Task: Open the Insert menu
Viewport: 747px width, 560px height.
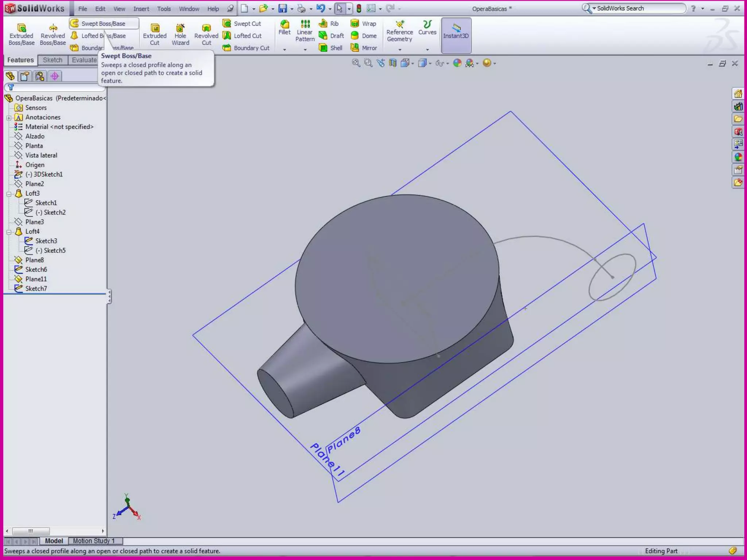Action: tap(141, 9)
